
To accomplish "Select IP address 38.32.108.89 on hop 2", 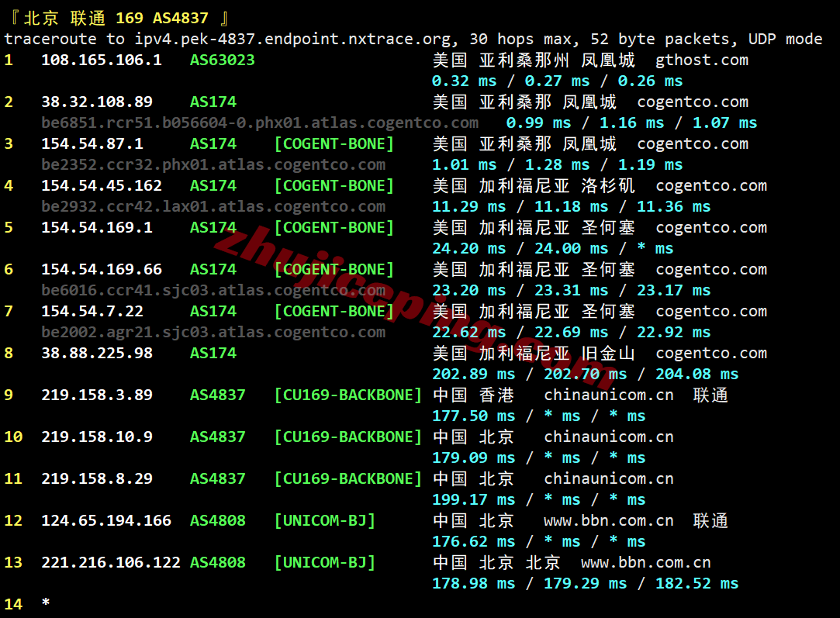I will (97, 102).
